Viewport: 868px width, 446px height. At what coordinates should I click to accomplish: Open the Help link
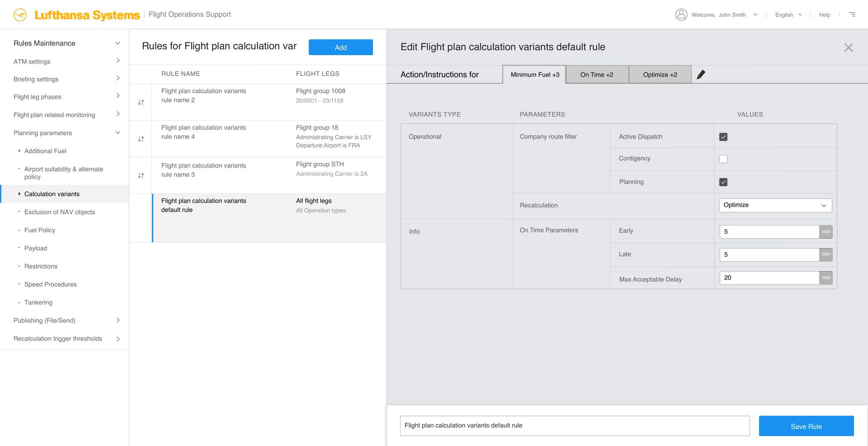[825, 15]
